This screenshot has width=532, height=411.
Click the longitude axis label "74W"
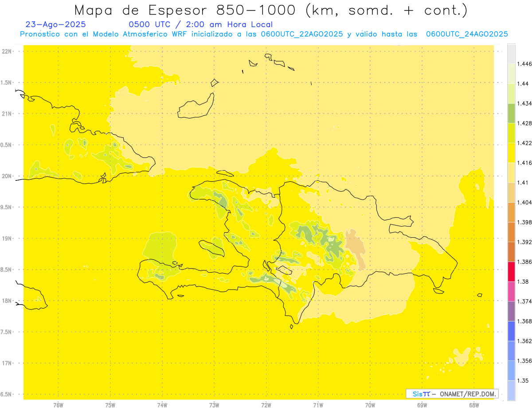162,405
